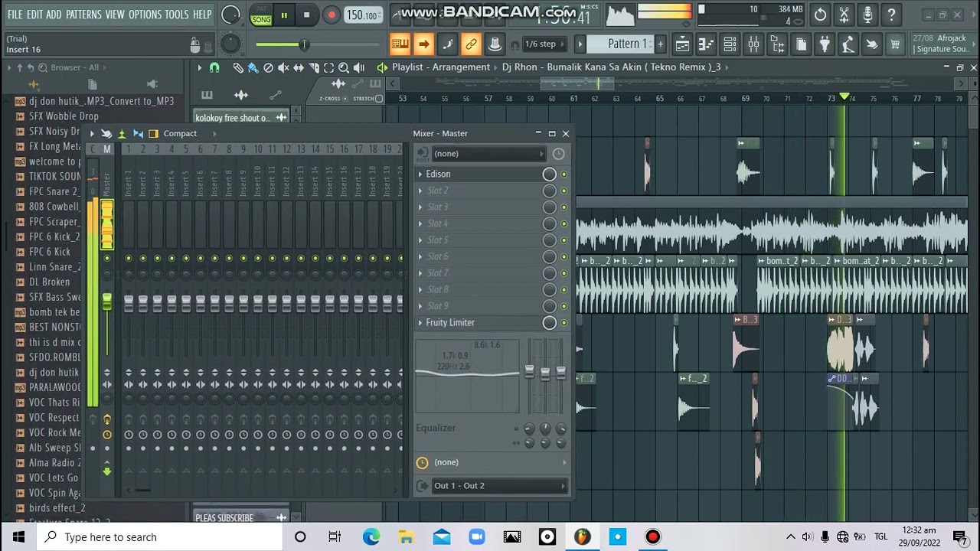
Task: Enable the STRETCH checkbox
Action: click(x=378, y=99)
